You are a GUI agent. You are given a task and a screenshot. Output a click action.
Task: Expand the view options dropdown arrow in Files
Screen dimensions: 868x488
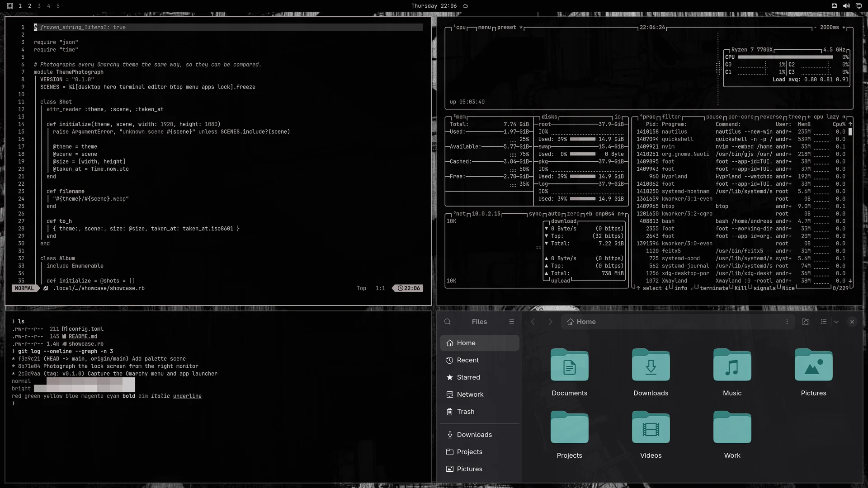(836, 322)
